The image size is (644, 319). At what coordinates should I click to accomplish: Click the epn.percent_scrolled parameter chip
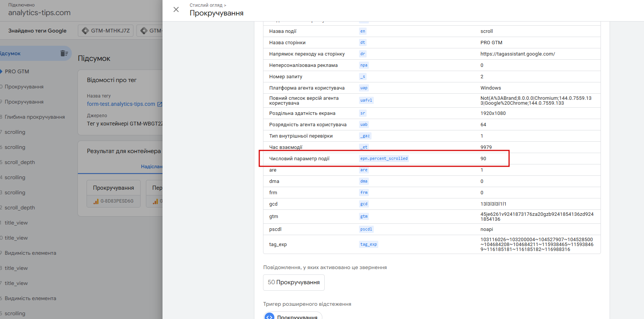pyautogui.click(x=384, y=158)
